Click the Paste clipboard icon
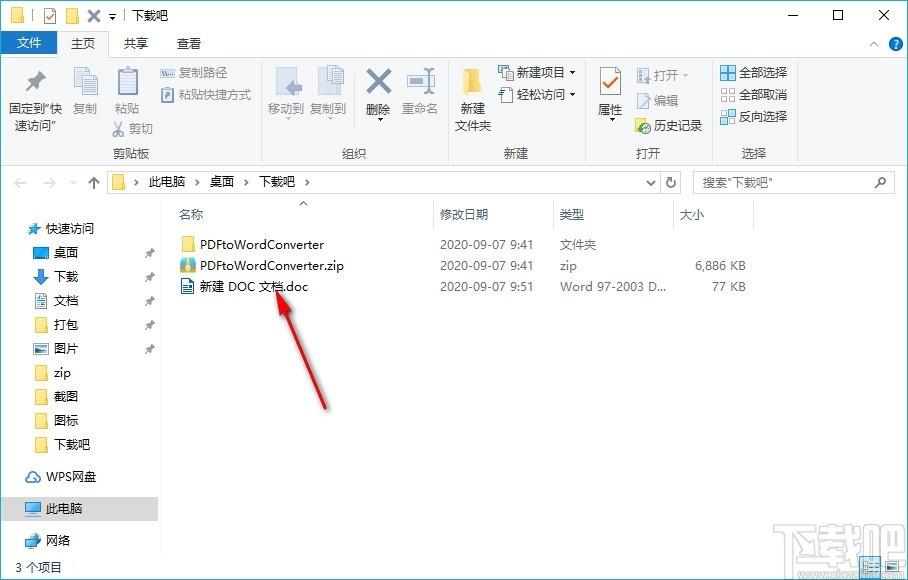The image size is (908, 580). pyautogui.click(x=127, y=81)
